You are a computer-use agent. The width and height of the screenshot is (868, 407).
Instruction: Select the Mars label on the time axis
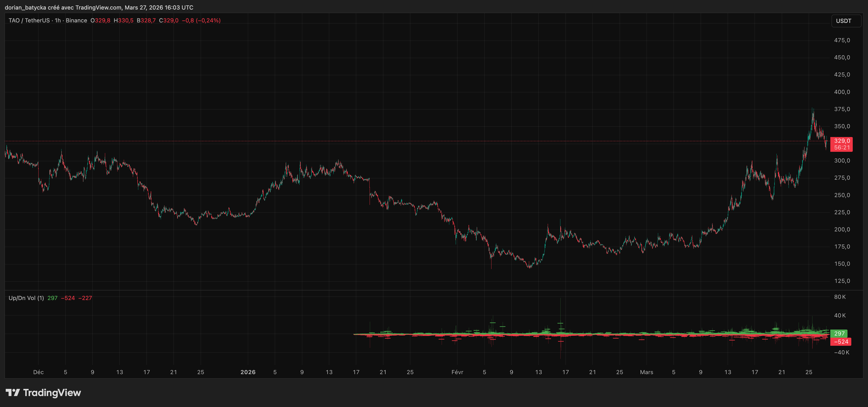coord(647,372)
